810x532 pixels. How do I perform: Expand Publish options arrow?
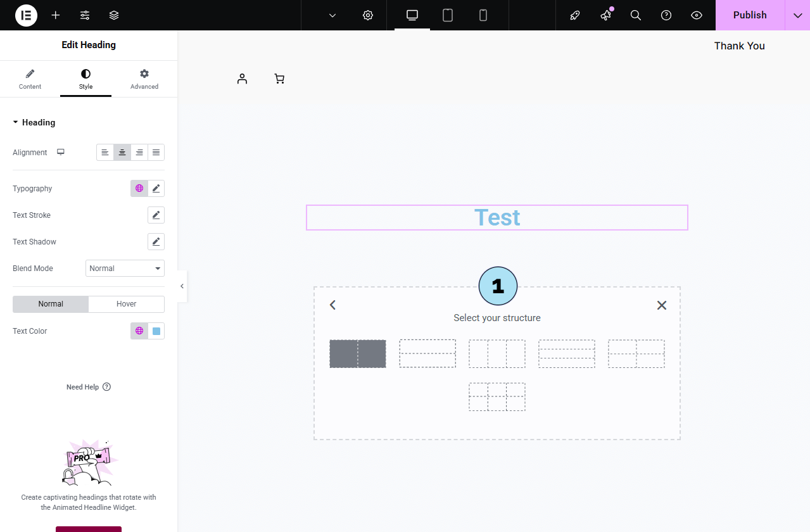click(x=797, y=15)
